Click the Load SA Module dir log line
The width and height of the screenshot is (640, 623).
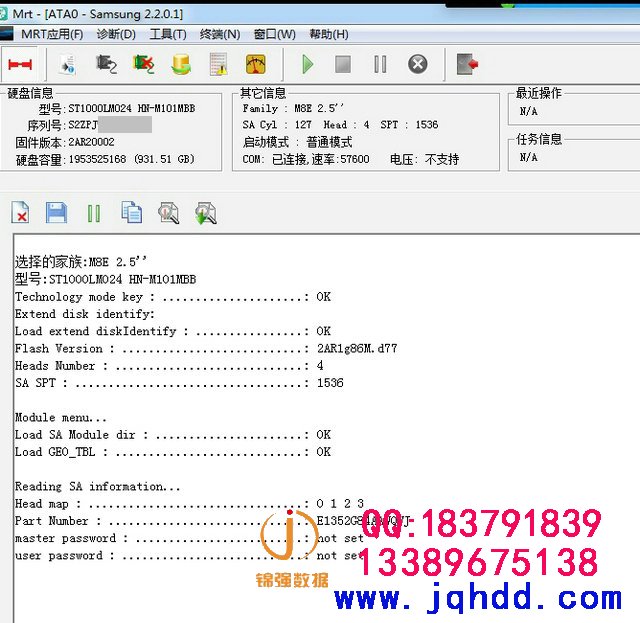pos(173,434)
